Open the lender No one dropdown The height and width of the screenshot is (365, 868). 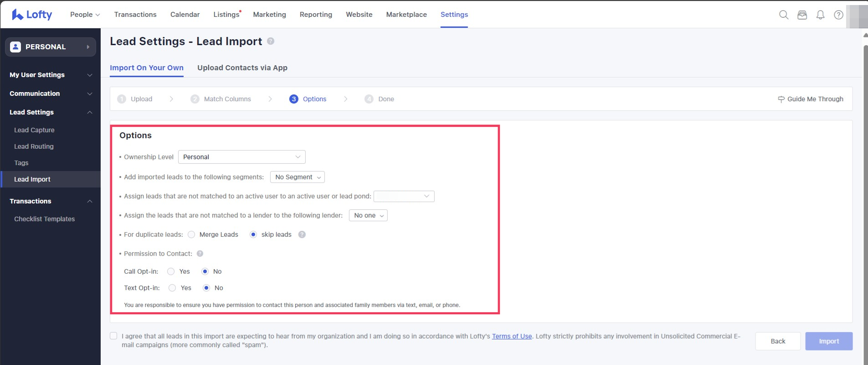(x=368, y=215)
